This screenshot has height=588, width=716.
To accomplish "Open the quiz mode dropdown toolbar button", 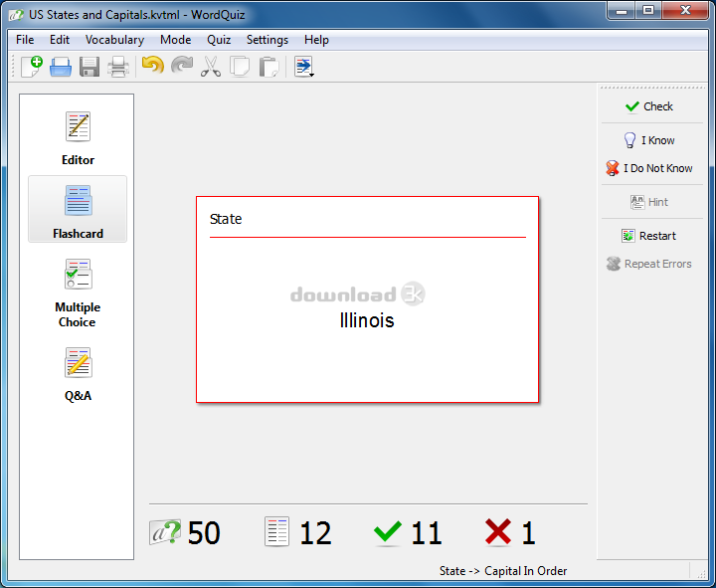I will [304, 67].
